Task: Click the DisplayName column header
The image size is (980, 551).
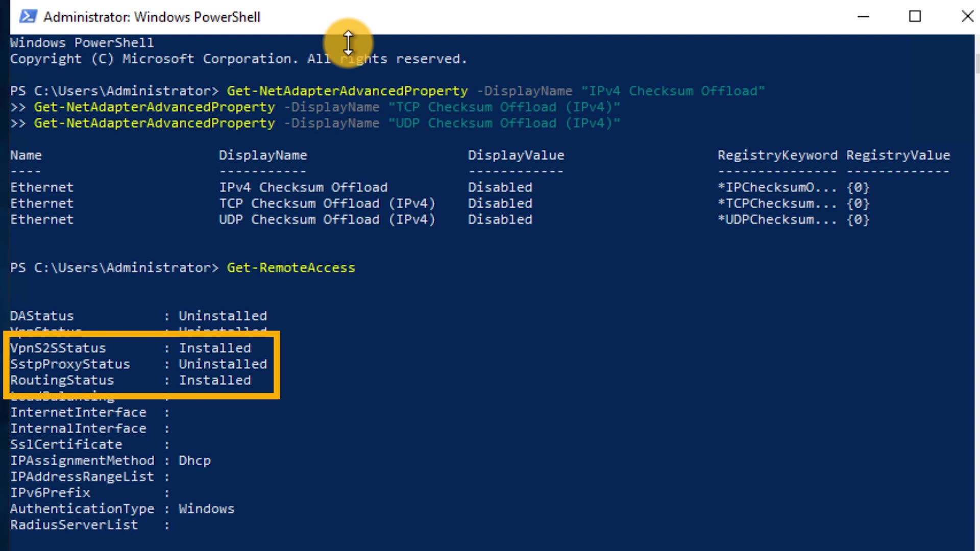Action: click(x=262, y=155)
